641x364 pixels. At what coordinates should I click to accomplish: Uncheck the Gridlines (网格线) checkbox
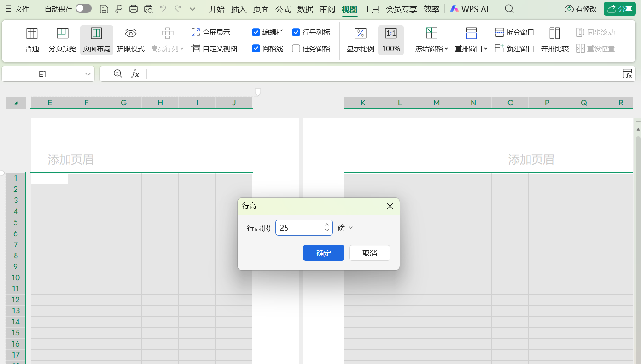coord(256,48)
